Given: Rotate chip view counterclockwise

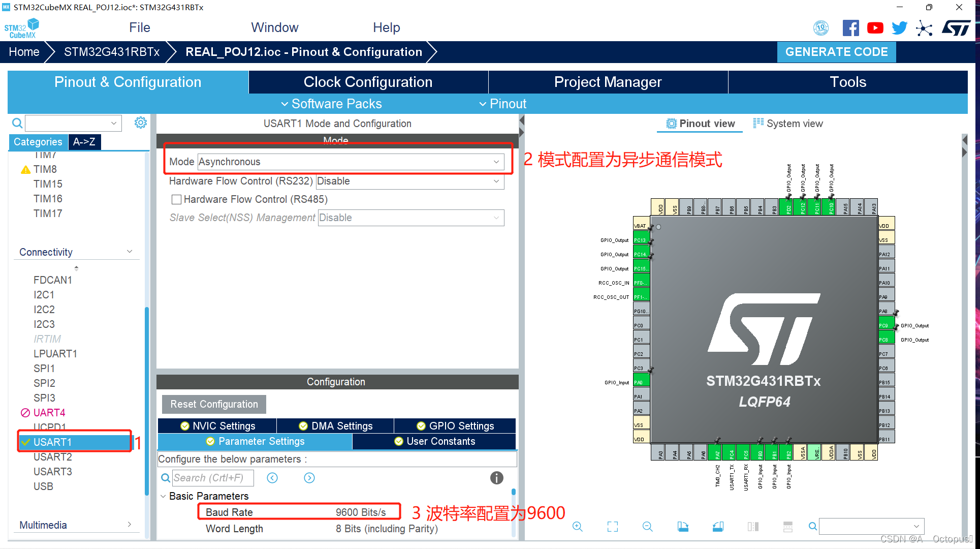Looking at the screenshot, I should pyautogui.click(x=718, y=527).
